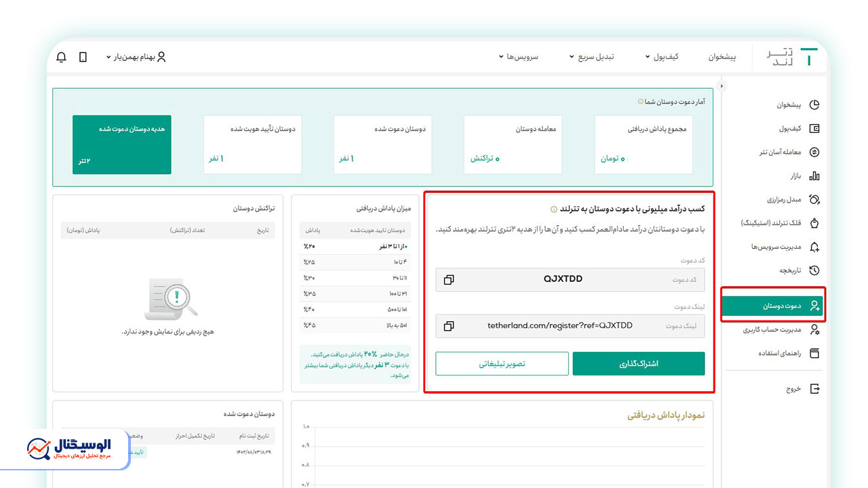
Task: Click the دوستان تأیید هویت شده card
Action: pyautogui.click(x=252, y=144)
